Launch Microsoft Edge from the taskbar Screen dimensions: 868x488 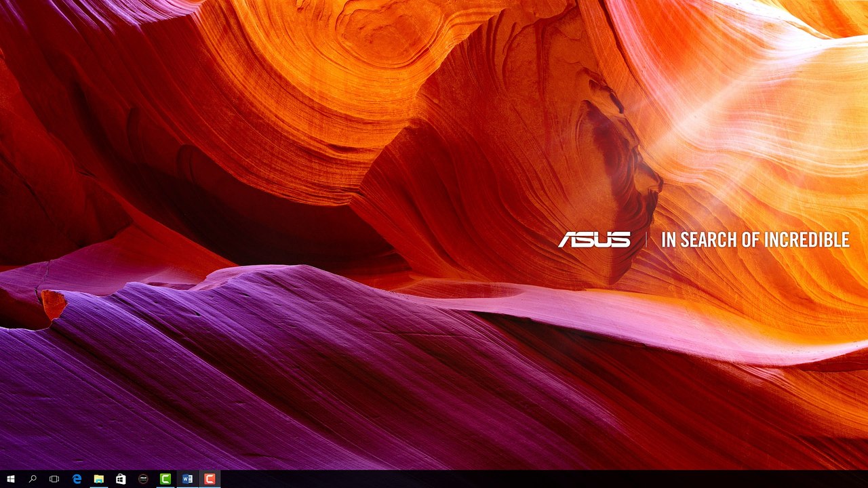click(77, 479)
